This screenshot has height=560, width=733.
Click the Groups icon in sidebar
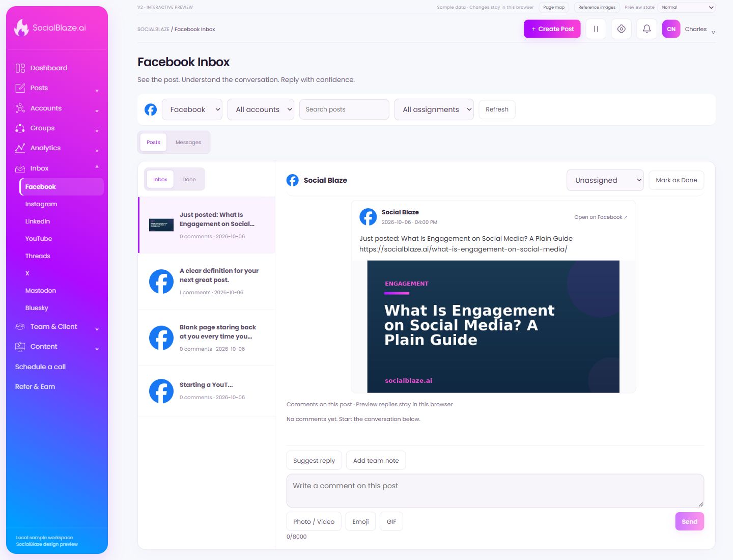tap(20, 128)
